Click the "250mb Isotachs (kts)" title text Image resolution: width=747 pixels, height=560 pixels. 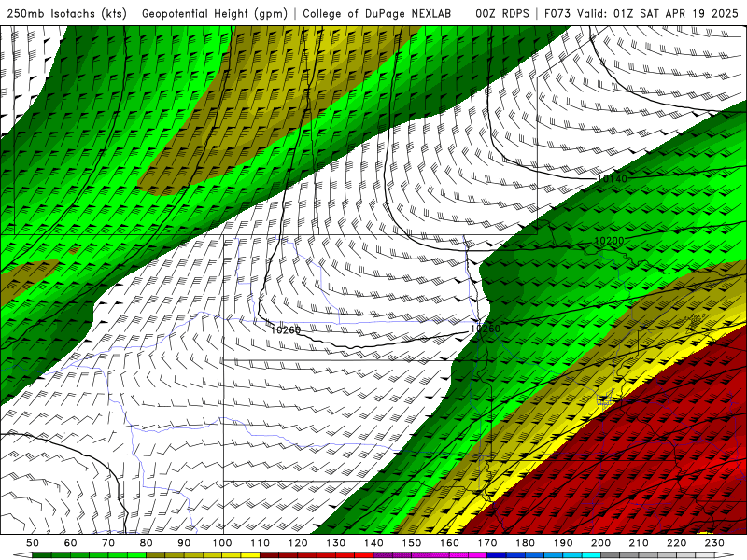(x=66, y=14)
